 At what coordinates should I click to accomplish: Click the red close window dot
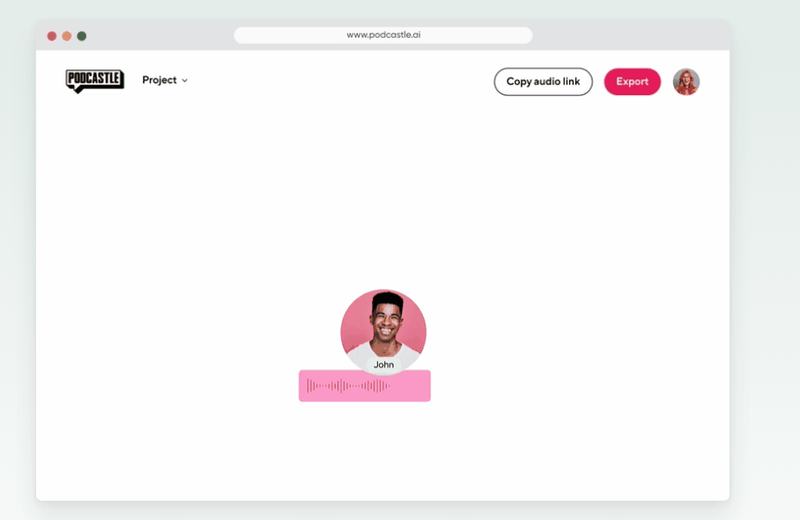pyautogui.click(x=52, y=36)
